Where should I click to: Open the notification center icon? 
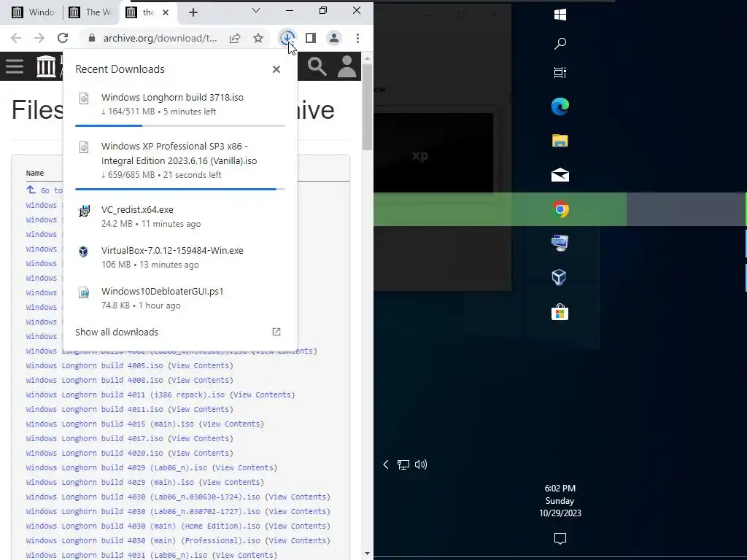pos(560,539)
